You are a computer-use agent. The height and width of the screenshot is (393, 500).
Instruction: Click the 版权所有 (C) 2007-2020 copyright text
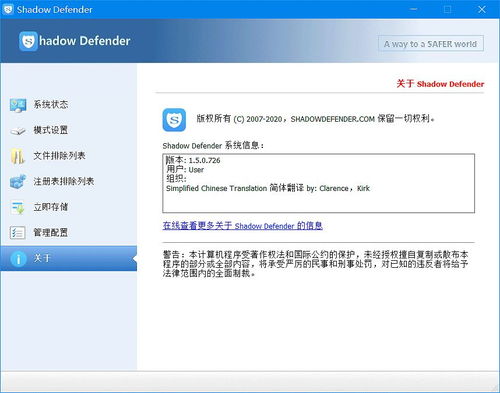[x=315, y=119]
